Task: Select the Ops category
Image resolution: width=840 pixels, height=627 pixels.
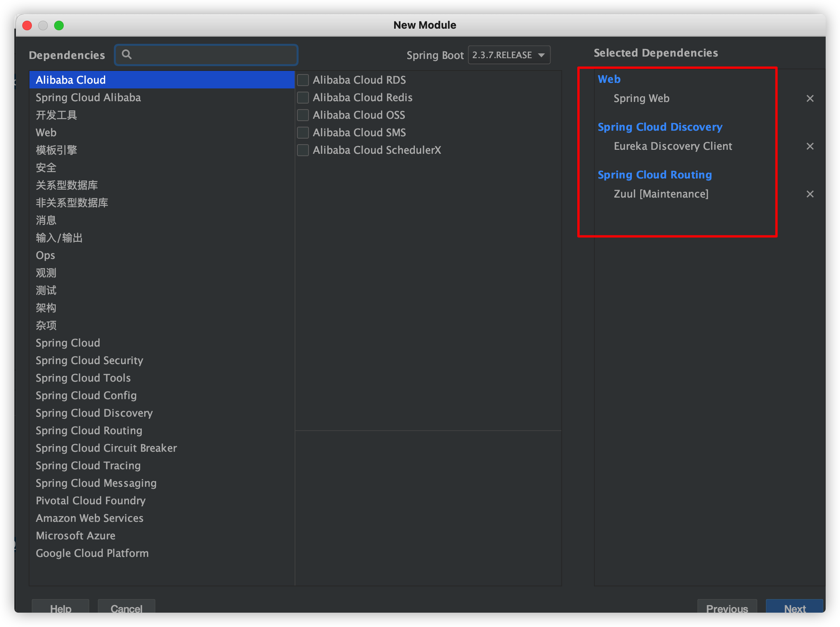Action: pos(162,255)
